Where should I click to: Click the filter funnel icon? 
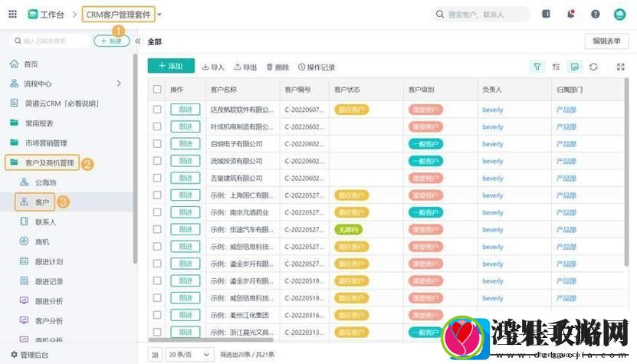(537, 67)
